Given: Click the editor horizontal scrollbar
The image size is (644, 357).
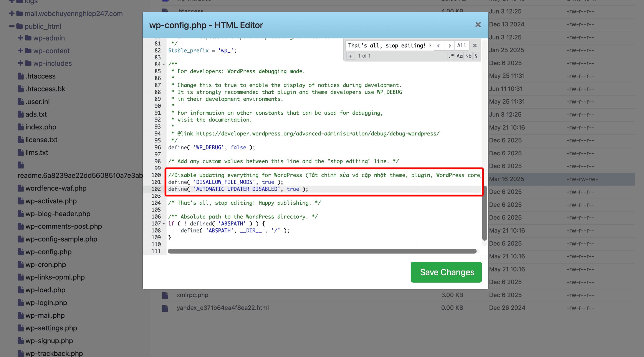Looking at the screenshot, I should [x=322, y=251].
